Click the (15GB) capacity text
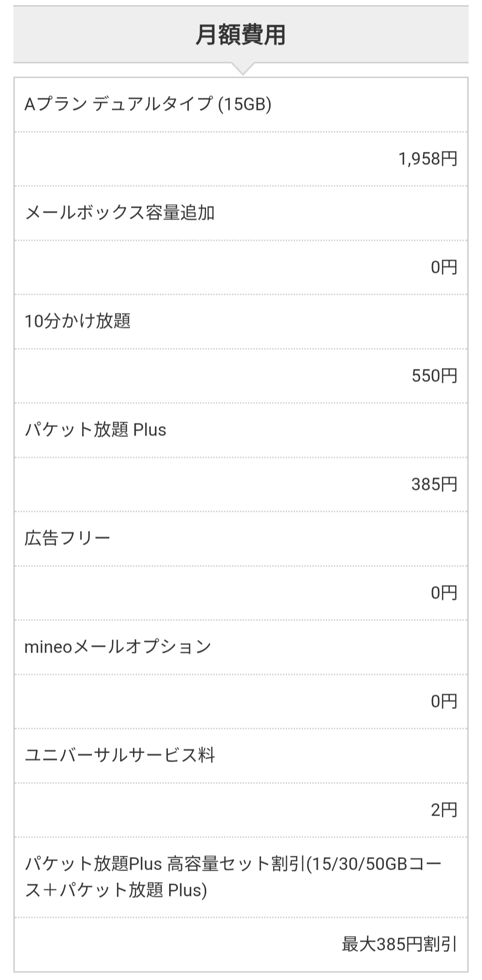Image resolution: width=482 pixels, height=980 pixels. click(x=245, y=104)
